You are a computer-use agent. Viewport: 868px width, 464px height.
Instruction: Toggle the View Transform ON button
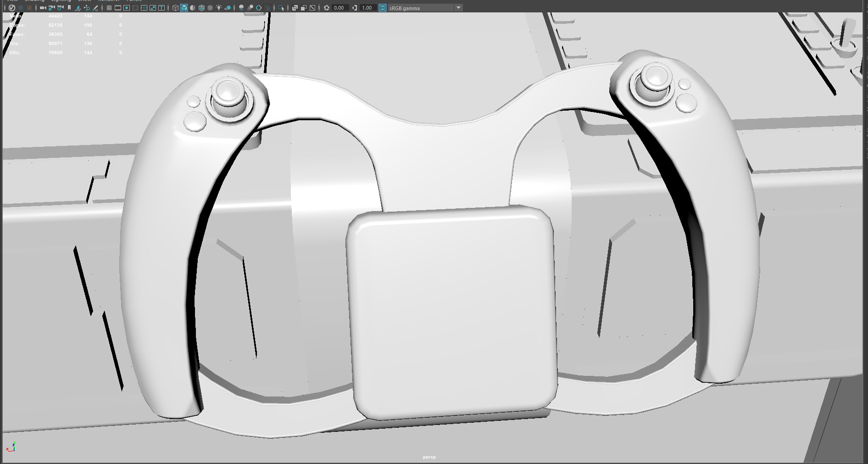(383, 8)
